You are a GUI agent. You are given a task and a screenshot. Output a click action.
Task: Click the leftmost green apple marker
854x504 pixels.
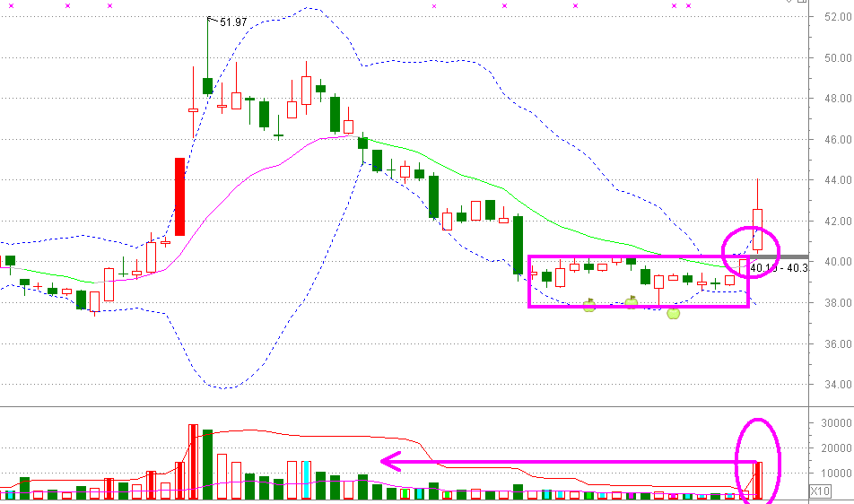[x=589, y=305]
